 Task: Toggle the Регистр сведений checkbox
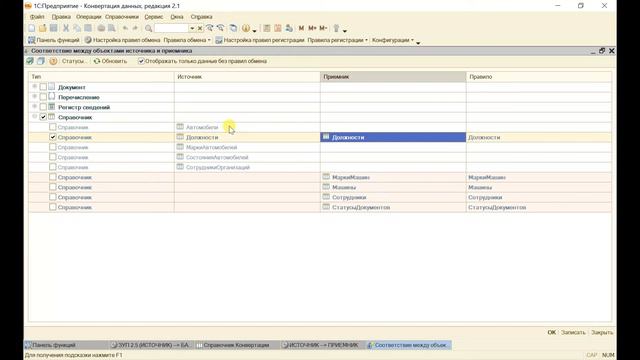pyautogui.click(x=43, y=107)
